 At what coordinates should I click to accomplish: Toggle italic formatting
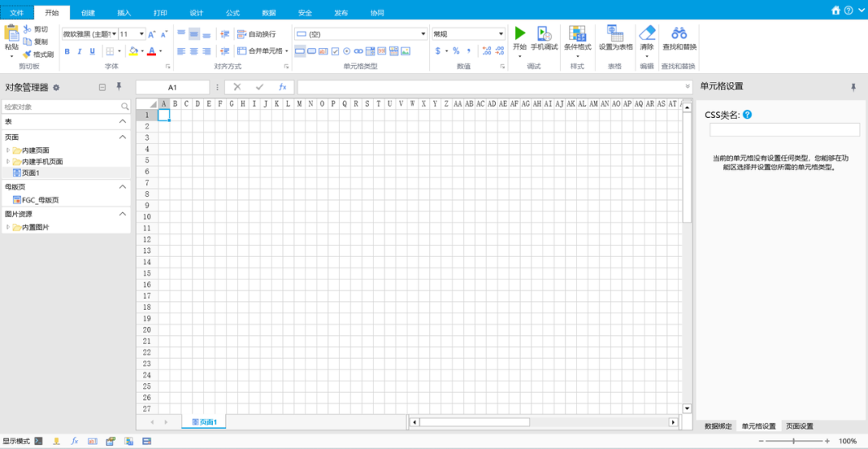coord(79,51)
